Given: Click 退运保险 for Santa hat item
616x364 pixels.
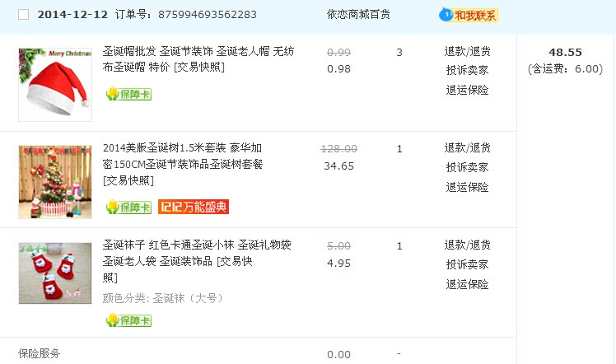Looking at the screenshot, I should pyautogui.click(x=467, y=90).
